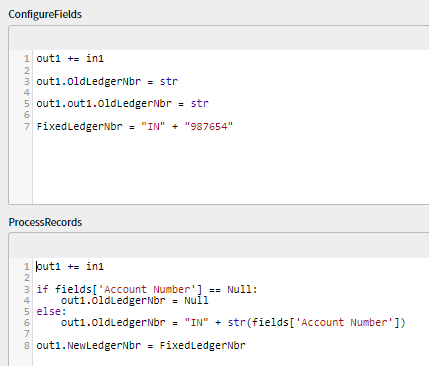Click the 'out1.out1.OldLedgerNbr = str' line
The width and height of the screenshot is (429, 366).
(122, 104)
